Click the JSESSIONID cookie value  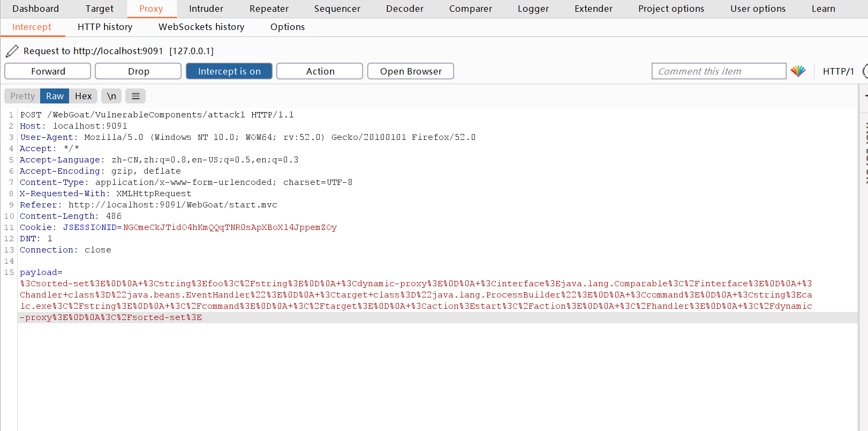pyautogui.click(x=230, y=227)
